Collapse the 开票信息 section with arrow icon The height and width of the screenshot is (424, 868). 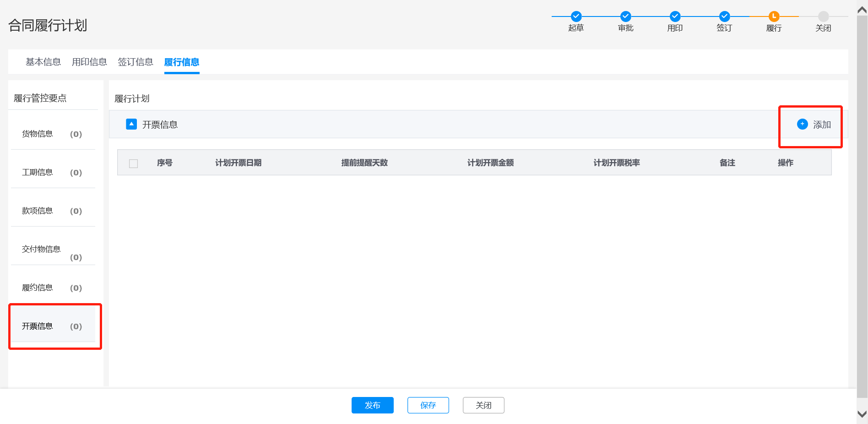tap(131, 124)
